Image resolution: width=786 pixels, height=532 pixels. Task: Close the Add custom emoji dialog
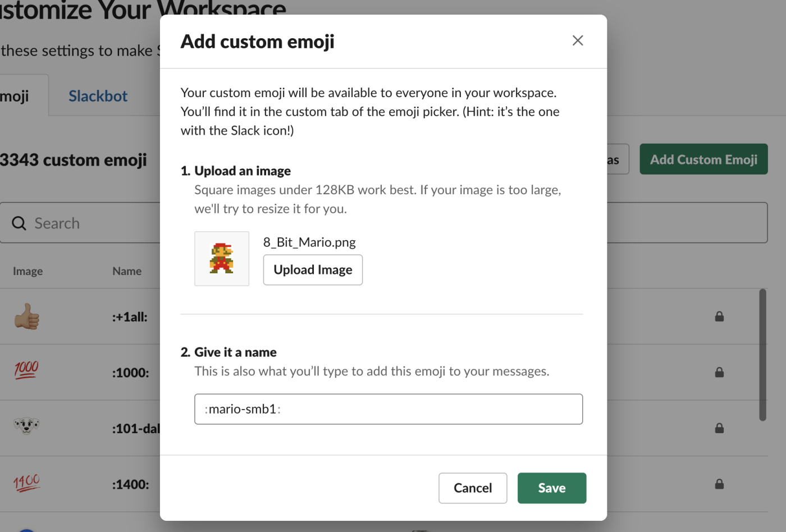click(x=577, y=40)
